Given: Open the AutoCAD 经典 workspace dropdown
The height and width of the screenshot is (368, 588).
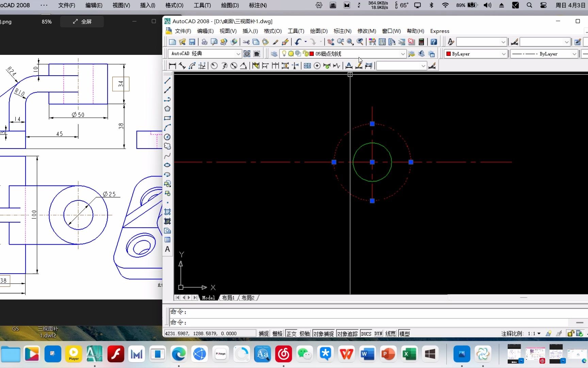Looking at the screenshot, I should pyautogui.click(x=238, y=53).
